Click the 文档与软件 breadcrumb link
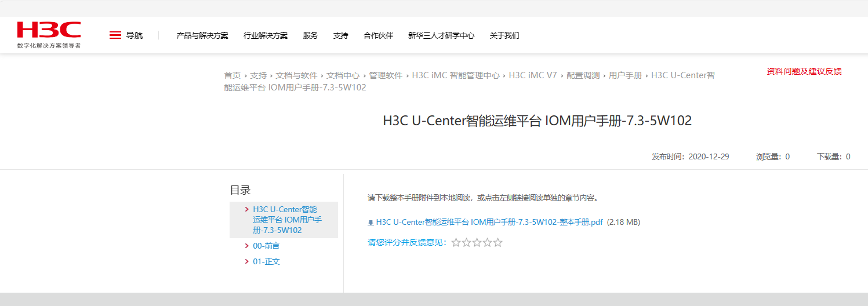 [297, 75]
